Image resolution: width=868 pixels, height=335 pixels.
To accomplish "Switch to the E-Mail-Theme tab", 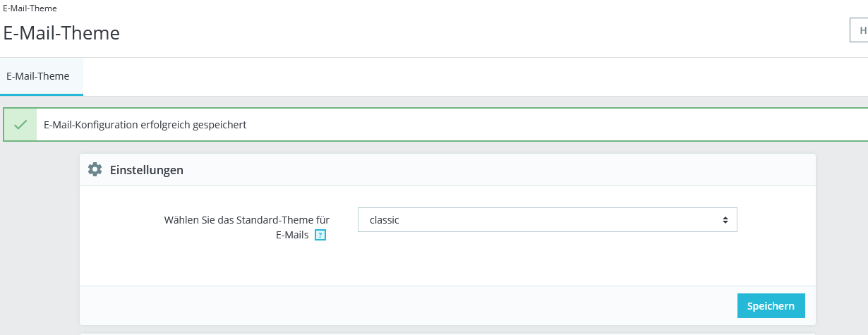I will click(x=38, y=76).
